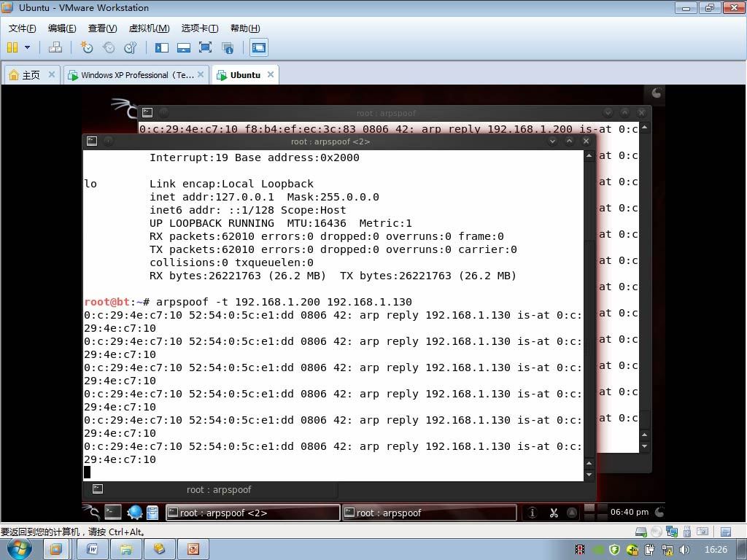The width and height of the screenshot is (747, 560).
Task: Close the Ubuntu tab with its X
Action: pyautogui.click(x=271, y=74)
